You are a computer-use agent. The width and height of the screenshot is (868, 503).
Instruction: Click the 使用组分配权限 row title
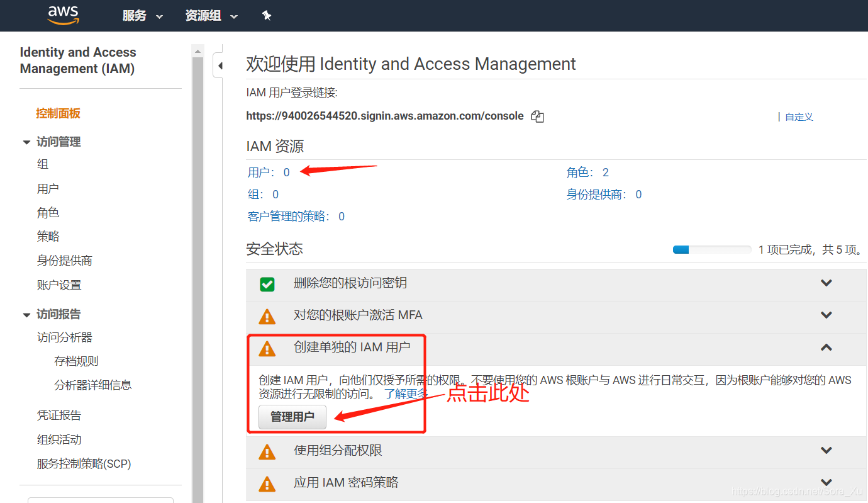click(x=338, y=450)
